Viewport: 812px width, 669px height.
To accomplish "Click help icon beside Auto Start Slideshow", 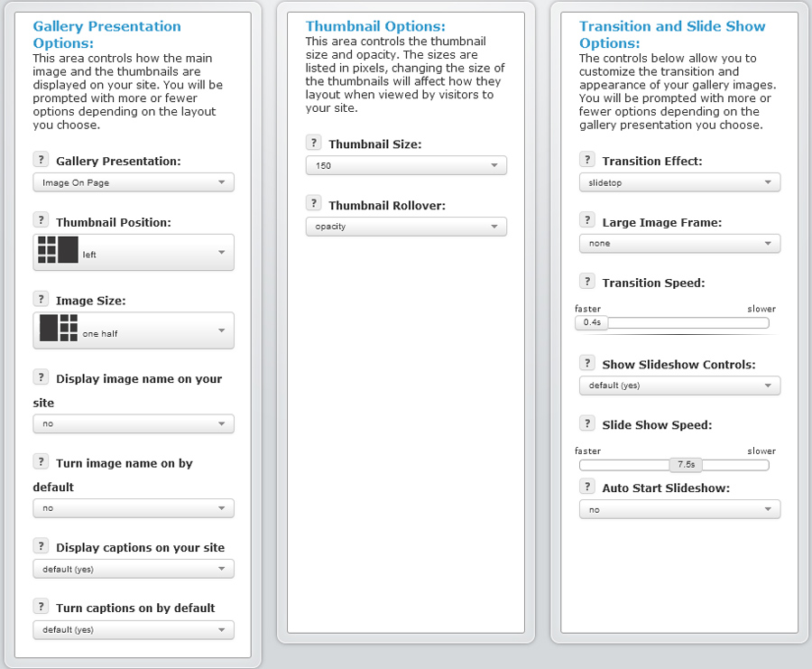I will pos(586,487).
